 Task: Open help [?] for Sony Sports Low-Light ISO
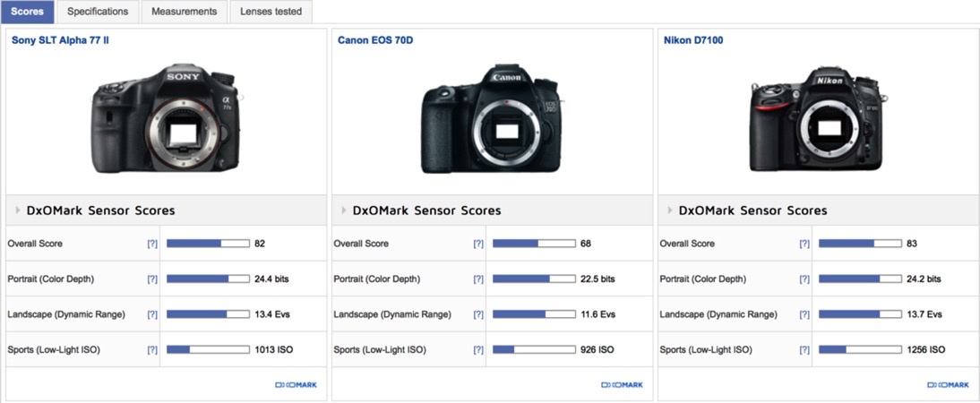click(x=152, y=350)
